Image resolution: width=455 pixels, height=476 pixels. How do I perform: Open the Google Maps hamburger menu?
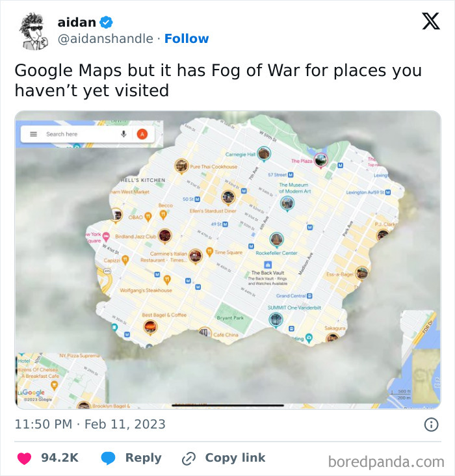[x=34, y=134]
